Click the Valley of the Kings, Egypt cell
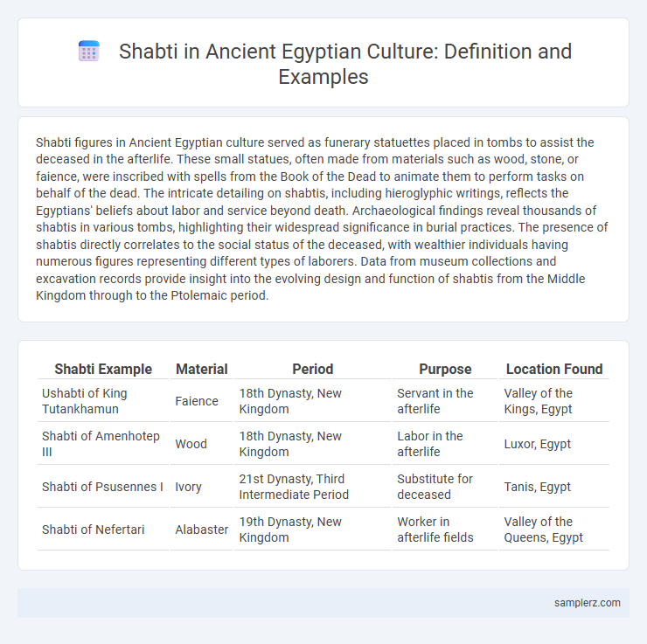The image size is (647, 644). click(x=554, y=401)
